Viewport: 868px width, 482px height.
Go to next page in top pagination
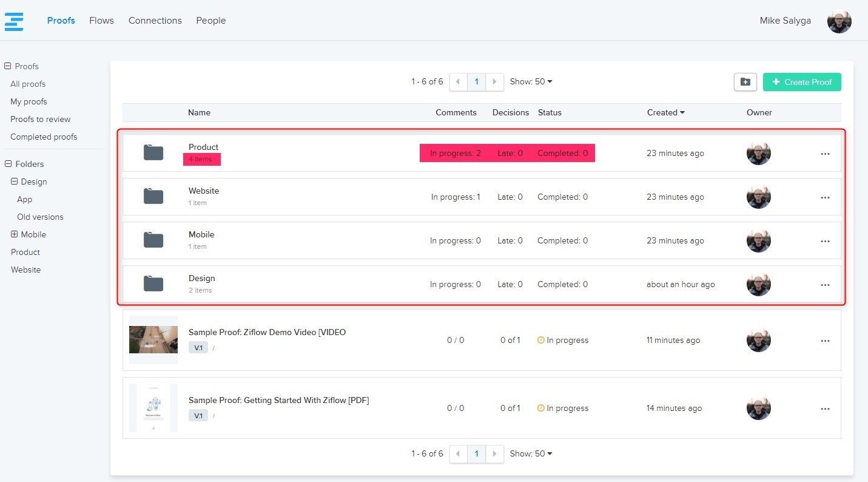495,82
